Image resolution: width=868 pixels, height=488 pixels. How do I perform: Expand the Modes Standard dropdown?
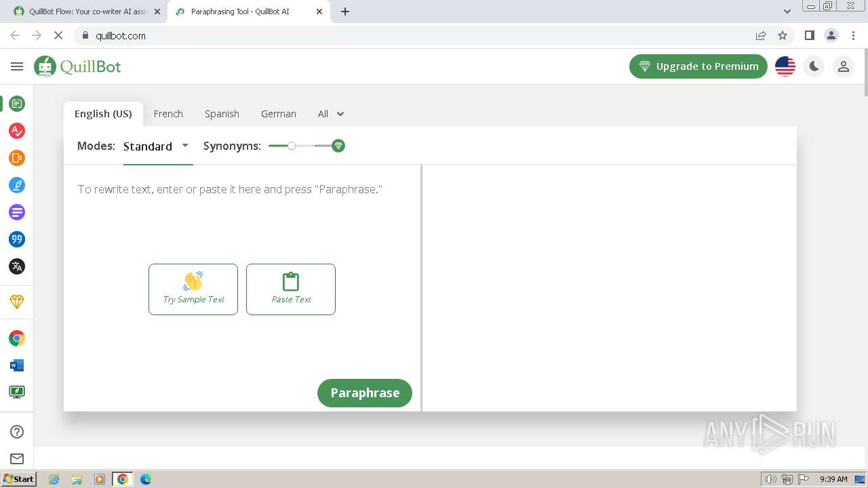157,146
